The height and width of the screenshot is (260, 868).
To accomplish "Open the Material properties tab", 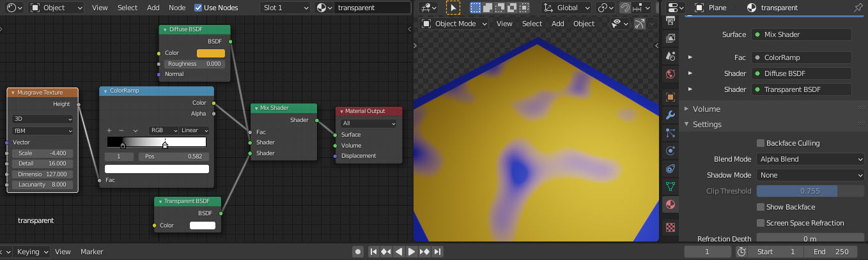I will [x=670, y=205].
